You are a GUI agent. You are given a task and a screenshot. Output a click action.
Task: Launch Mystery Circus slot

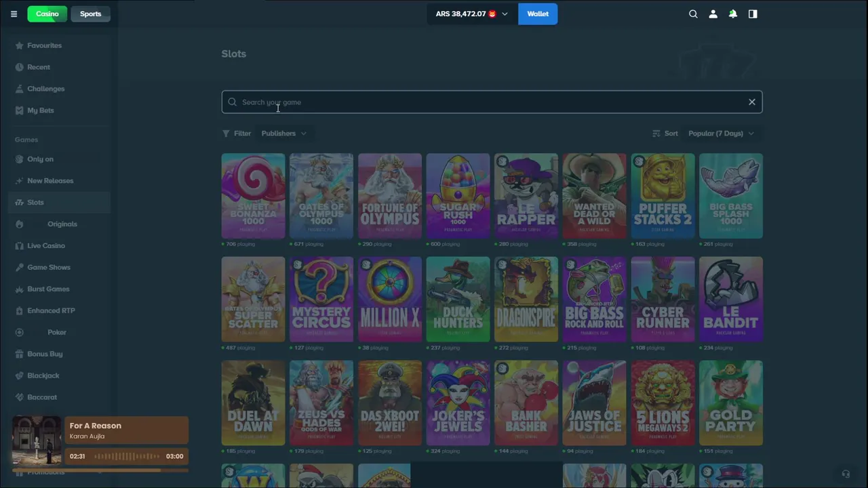coord(321,299)
